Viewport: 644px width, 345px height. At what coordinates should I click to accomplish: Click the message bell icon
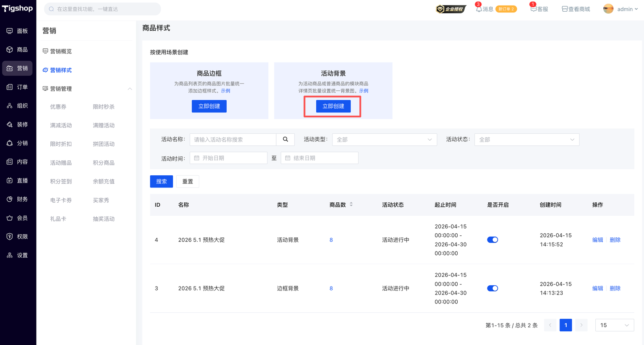[x=479, y=9]
